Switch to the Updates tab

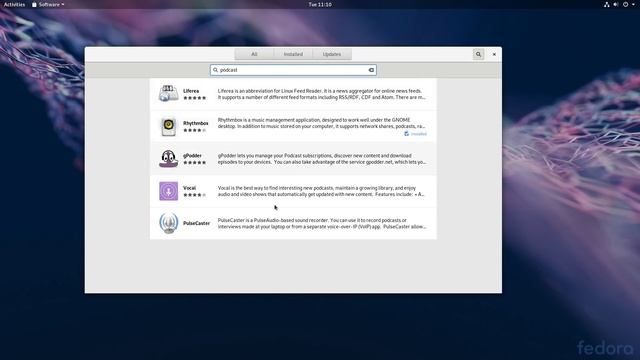332,54
